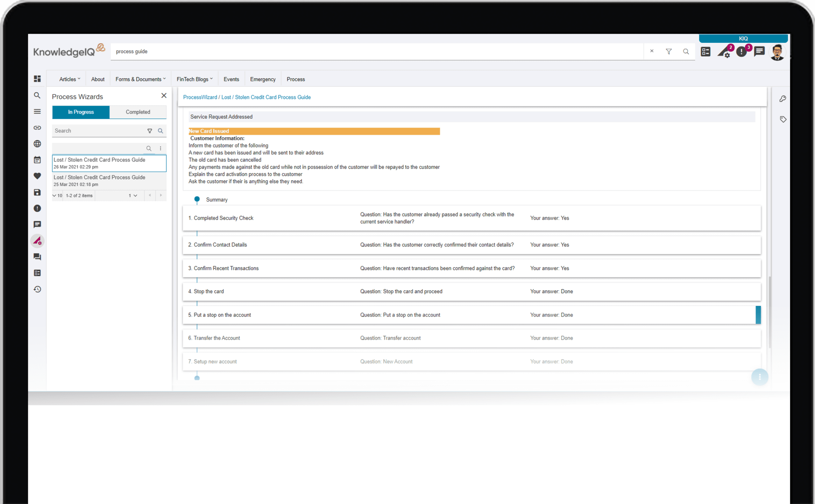Expand the Articles menu
Screen dimensions: 815x504
pyautogui.click(x=70, y=79)
